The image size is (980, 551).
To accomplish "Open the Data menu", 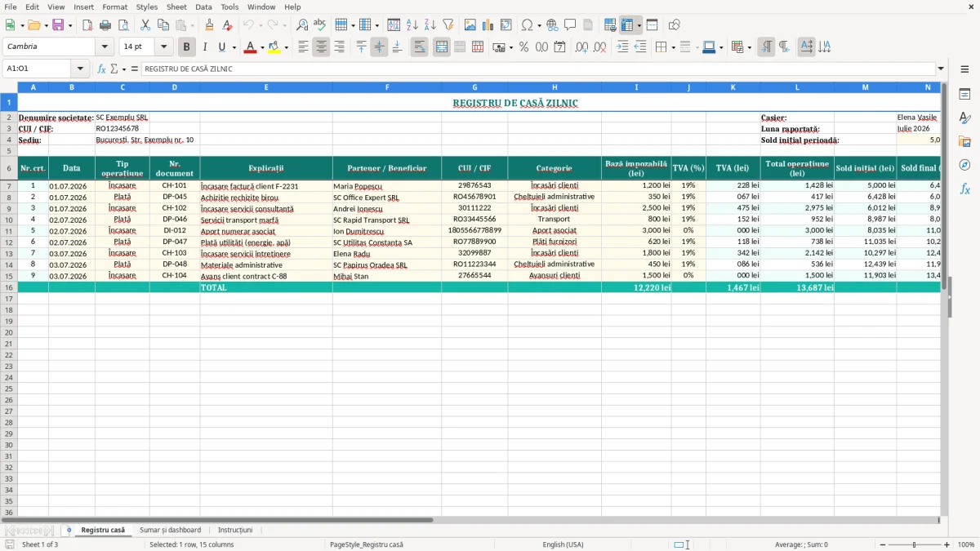I will 204,7.
